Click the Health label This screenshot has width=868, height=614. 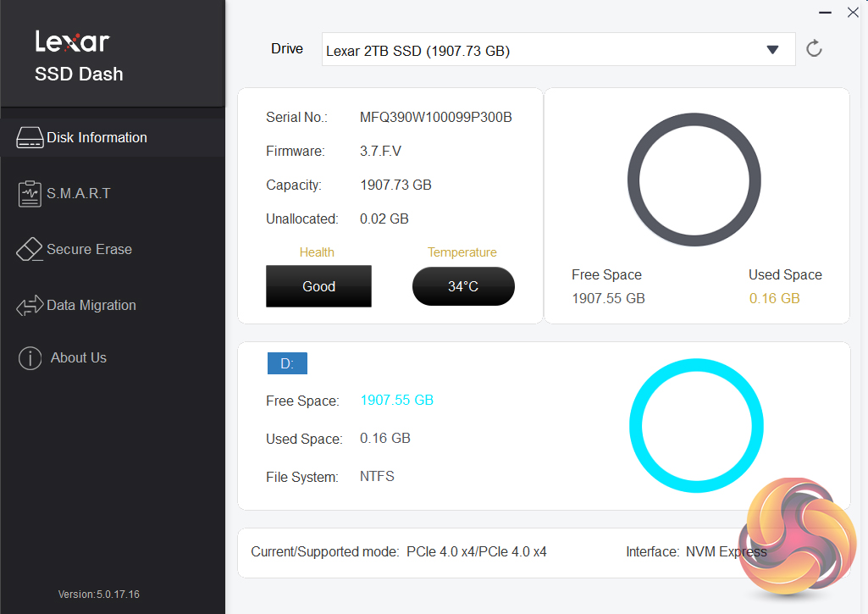317,252
